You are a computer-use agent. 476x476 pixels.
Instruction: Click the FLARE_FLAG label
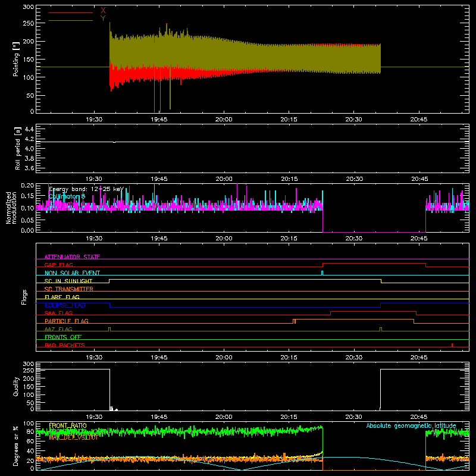[62, 297]
